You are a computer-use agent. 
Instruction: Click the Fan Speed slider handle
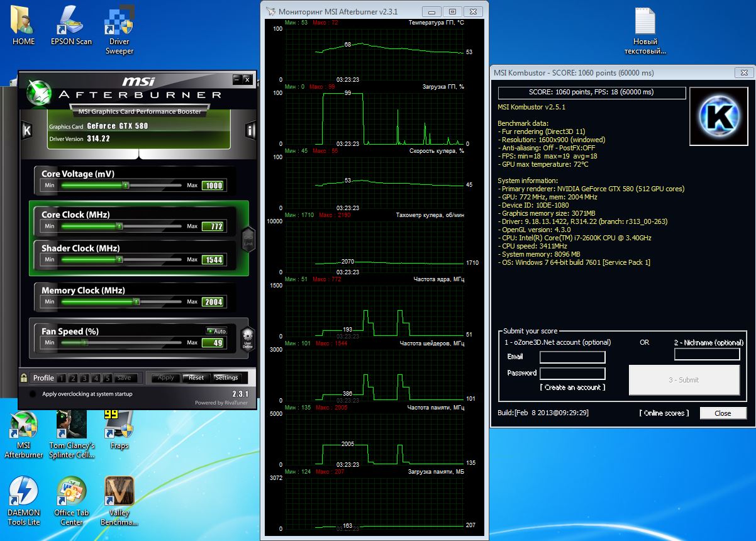pyautogui.click(x=85, y=342)
